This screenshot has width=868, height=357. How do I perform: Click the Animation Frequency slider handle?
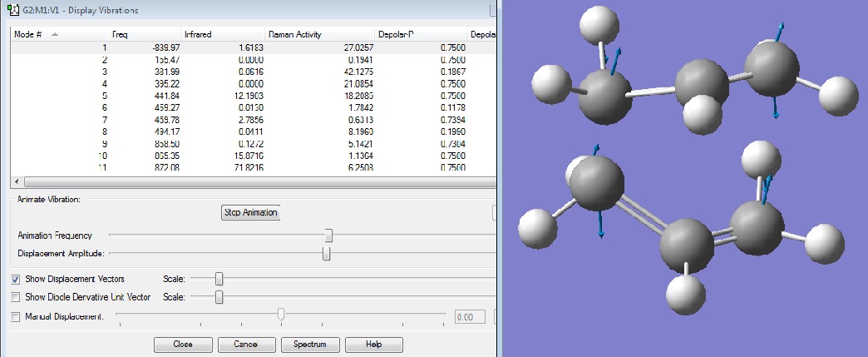[x=329, y=236]
